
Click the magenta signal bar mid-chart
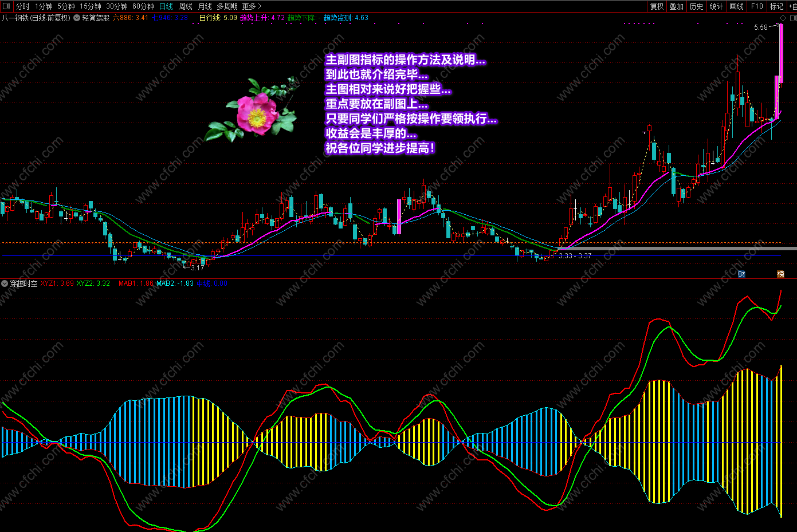[399, 216]
